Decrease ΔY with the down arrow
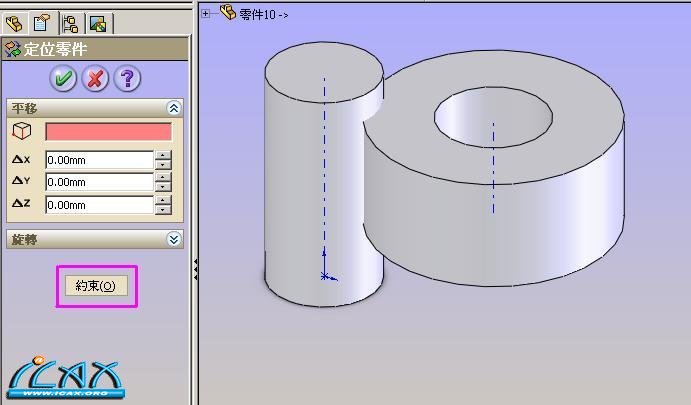This screenshot has width=691, height=405. (x=163, y=187)
